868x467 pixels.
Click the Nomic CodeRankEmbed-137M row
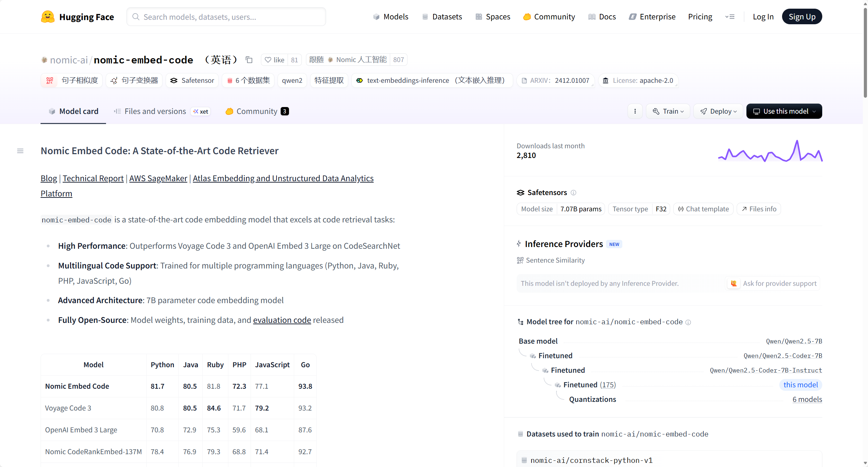(x=178, y=452)
